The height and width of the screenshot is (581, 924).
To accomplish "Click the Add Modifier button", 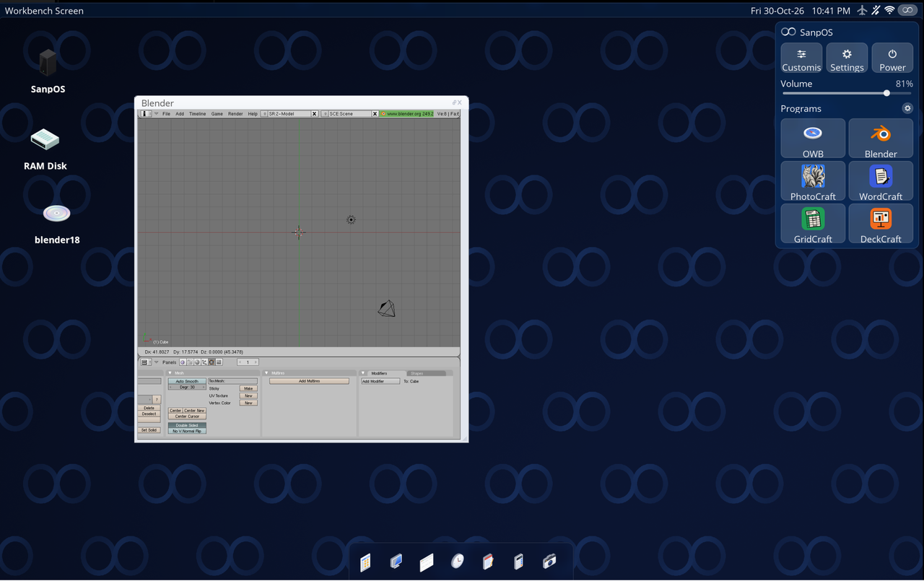I will 380,381.
